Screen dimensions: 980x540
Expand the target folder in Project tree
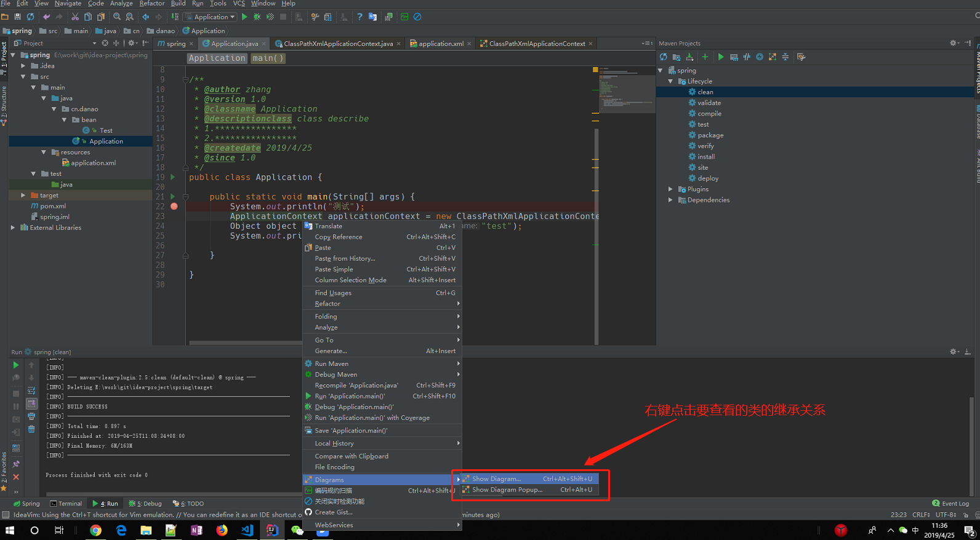pyautogui.click(x=23, y=196)
